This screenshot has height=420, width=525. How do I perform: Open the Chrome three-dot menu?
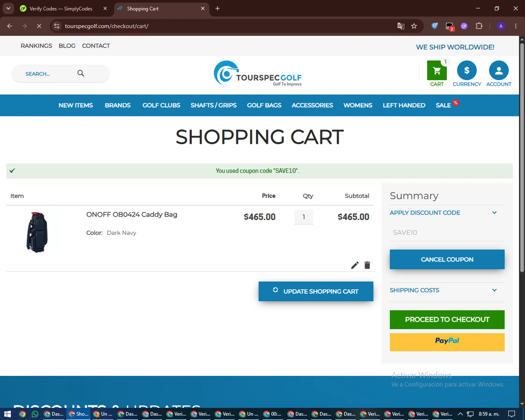pos(516,26)
